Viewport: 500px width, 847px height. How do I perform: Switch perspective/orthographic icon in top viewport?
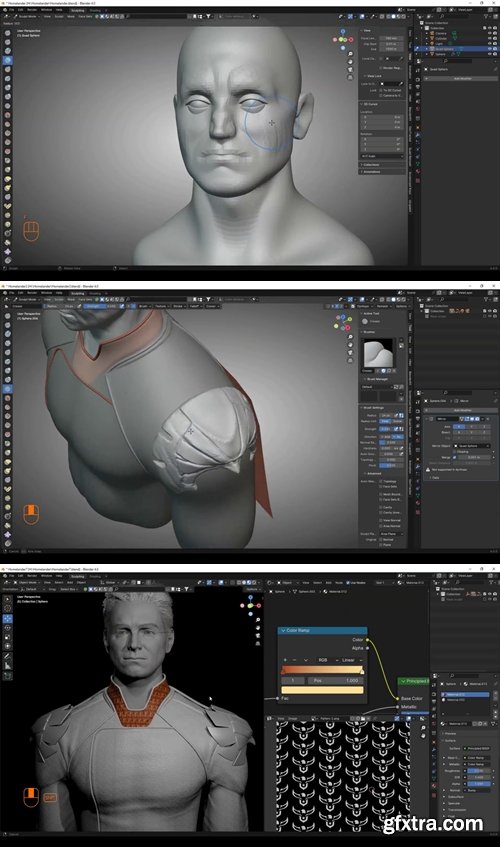click(x=350, y=77)
